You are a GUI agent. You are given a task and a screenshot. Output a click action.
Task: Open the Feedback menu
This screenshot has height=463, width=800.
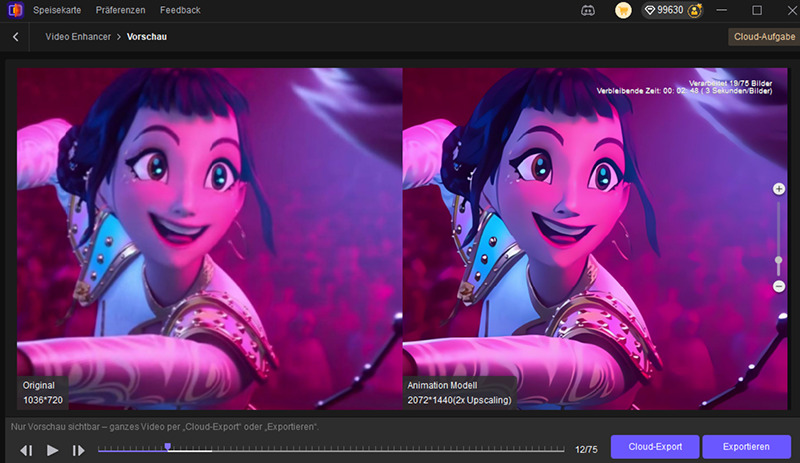[180, 10]
